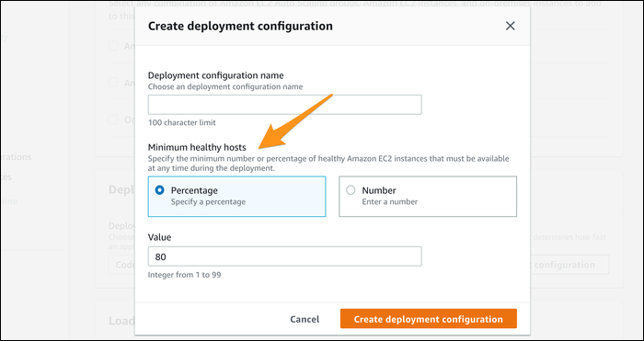
Task: Click the 'Integer from 1 to 99' hint
Action: pyautogui.click(x=184, y=275)
